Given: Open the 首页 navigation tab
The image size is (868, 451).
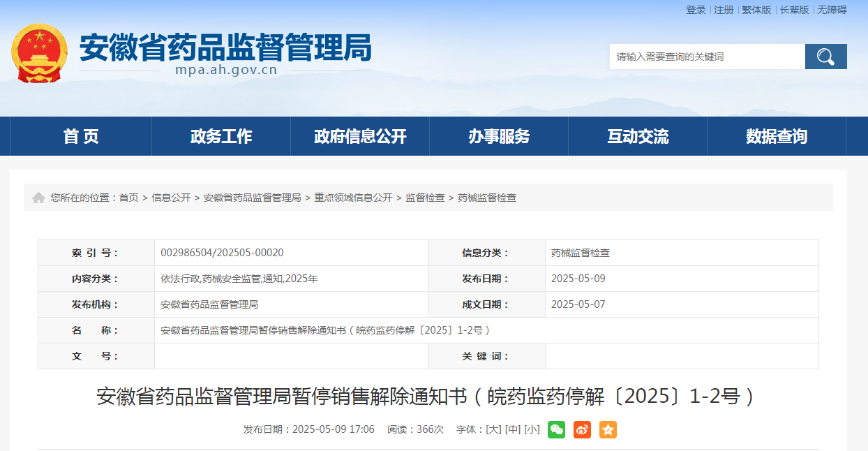Looking at the screenshot, I should click(81, 136).
